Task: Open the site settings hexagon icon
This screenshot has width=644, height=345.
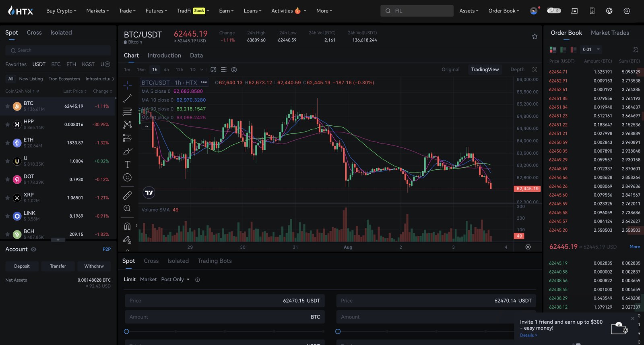Action: (627, 11)
